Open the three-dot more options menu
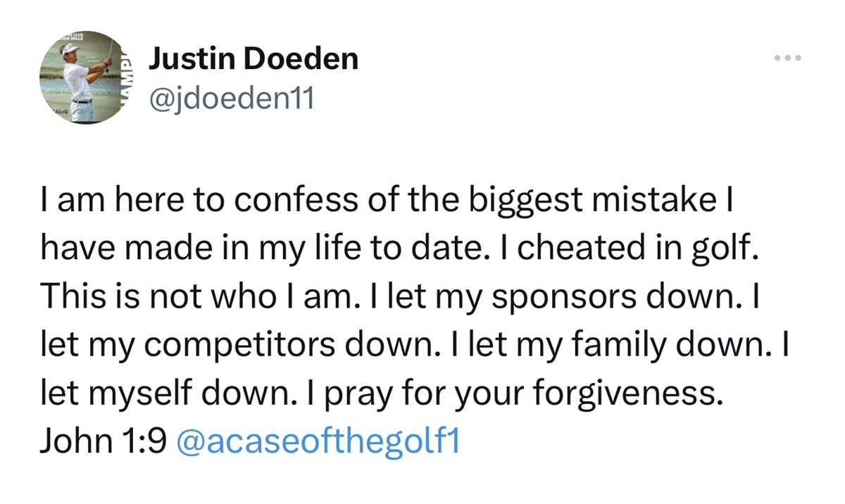The height and width of the screenshot is (504, 845). (x=787, y=58)
